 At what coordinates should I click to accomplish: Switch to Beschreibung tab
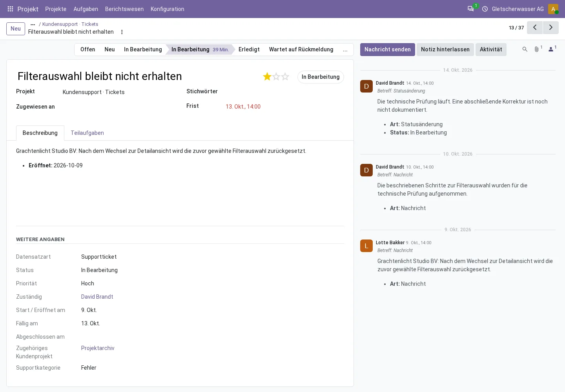coord(40,133)
